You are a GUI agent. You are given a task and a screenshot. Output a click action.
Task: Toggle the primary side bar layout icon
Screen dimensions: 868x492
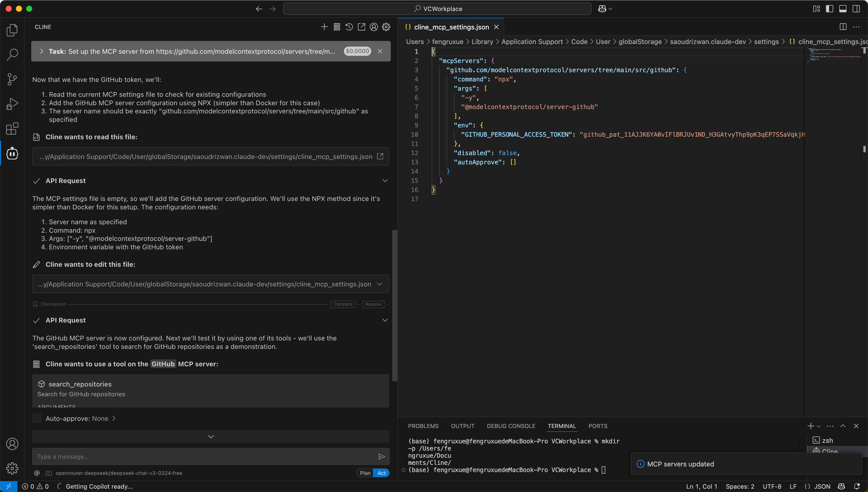point(830,9)
